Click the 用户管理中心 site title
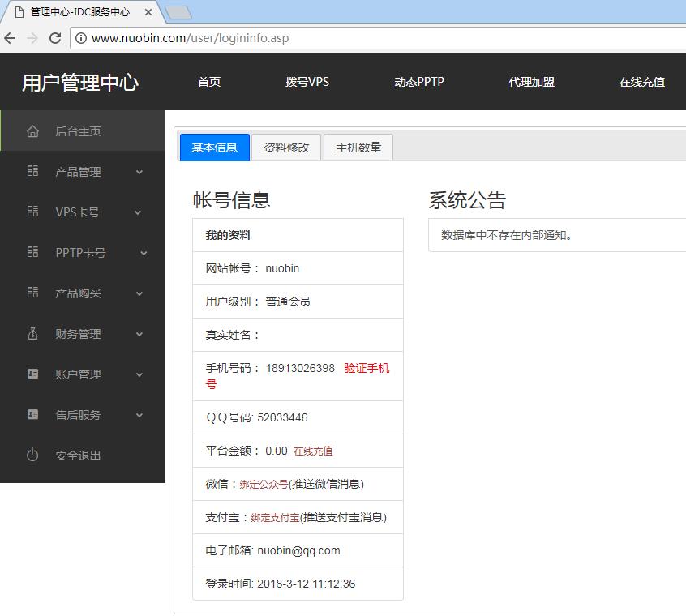The width and height of the screenshot is (686, 616). click(x=80, y=83)
